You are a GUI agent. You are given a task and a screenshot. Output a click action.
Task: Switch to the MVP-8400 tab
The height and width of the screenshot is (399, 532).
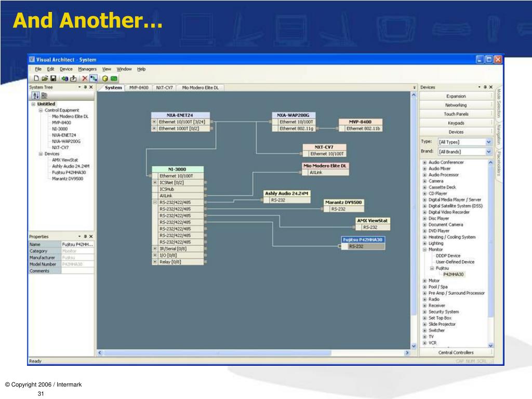(139, 87)
